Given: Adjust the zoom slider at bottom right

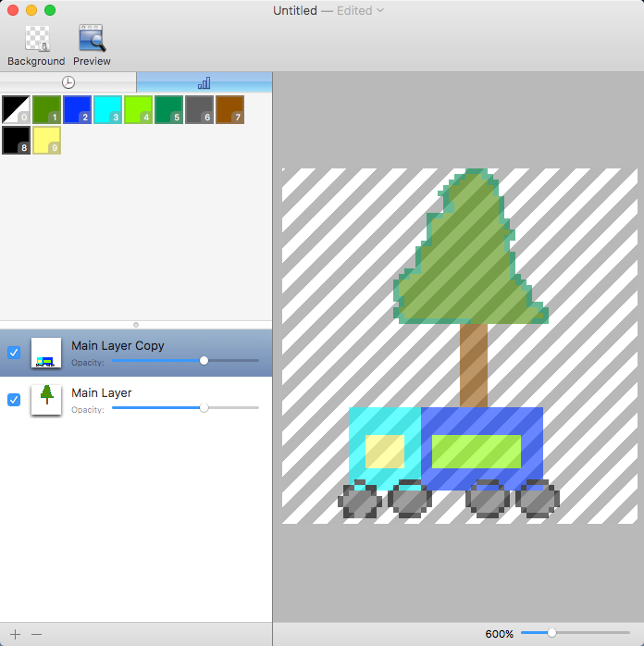Looking at the screenshot, I should tap(551, 633).
